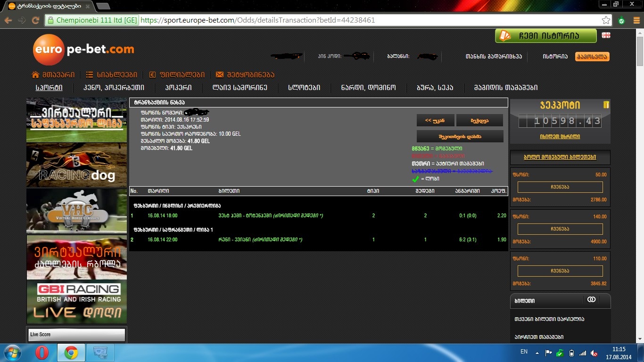Click the envelope icon beside შეტყობინება

coord(219,74)
